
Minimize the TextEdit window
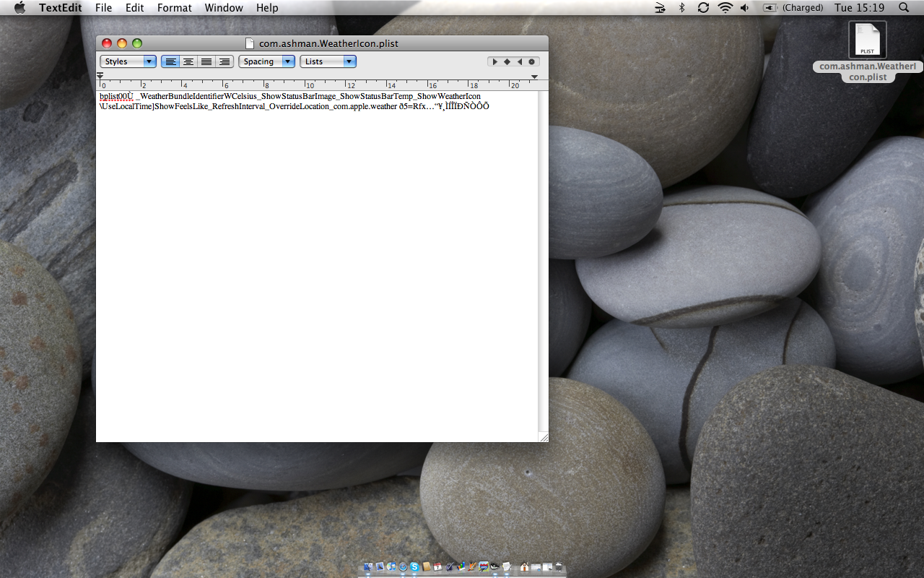tap(122, 43)
